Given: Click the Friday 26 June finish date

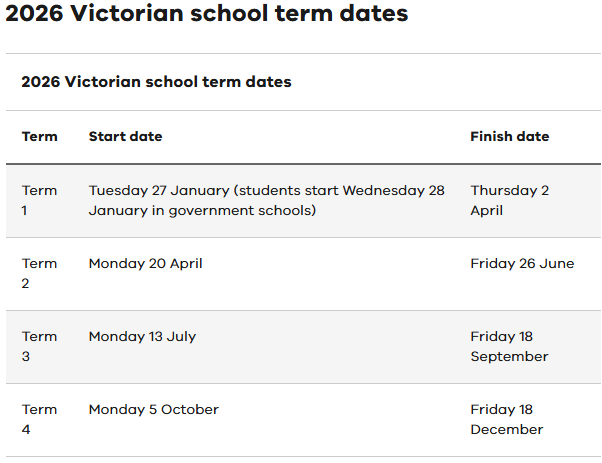Looking at the screenshot, I should tap(522, 264).
